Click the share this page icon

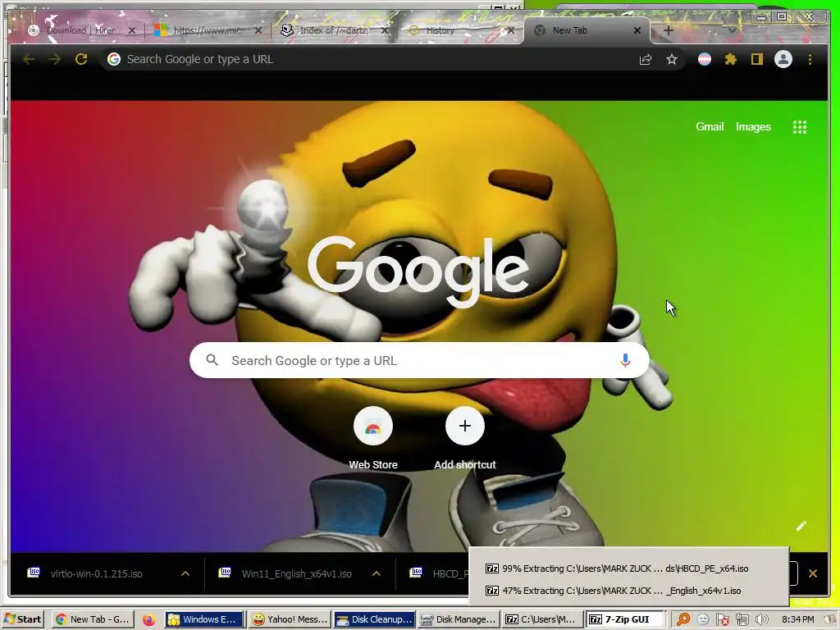(646, 59)
